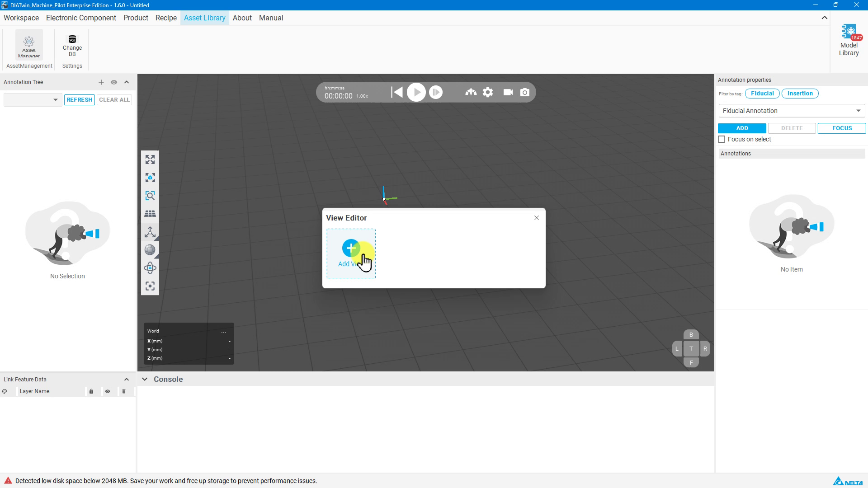The height and width of the screenshot is (488, 868).
Task: Open the Fiducial Annotation dropdown
Action: (x=792, y=111)
